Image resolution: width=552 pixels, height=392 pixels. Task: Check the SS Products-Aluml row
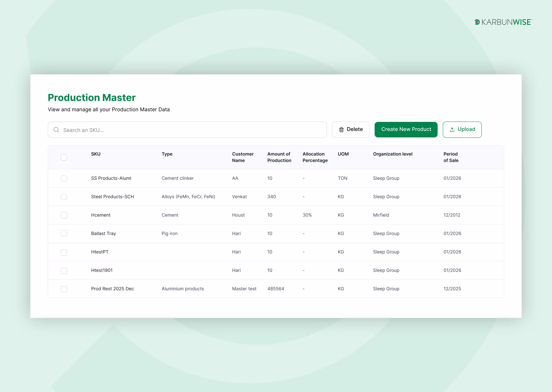[x=64, y=178]
